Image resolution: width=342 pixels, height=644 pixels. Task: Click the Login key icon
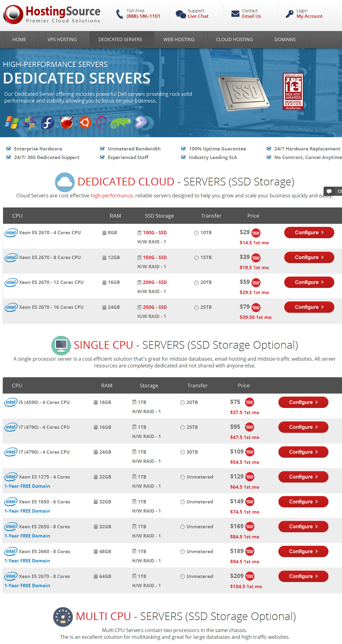pyautogui.click(x=289, y=14)
